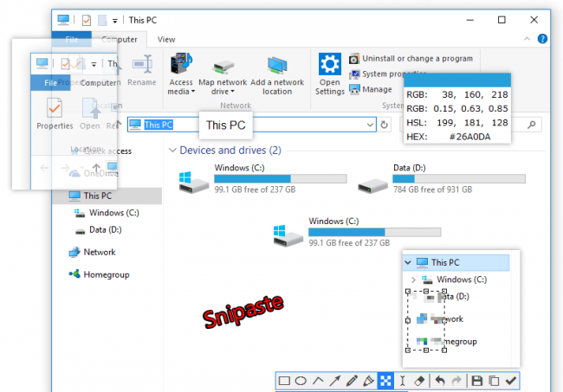563x392 pixels.
Task: Open Explorer help question mark icon
Action: pyautogui.click(x=542, y=39)
